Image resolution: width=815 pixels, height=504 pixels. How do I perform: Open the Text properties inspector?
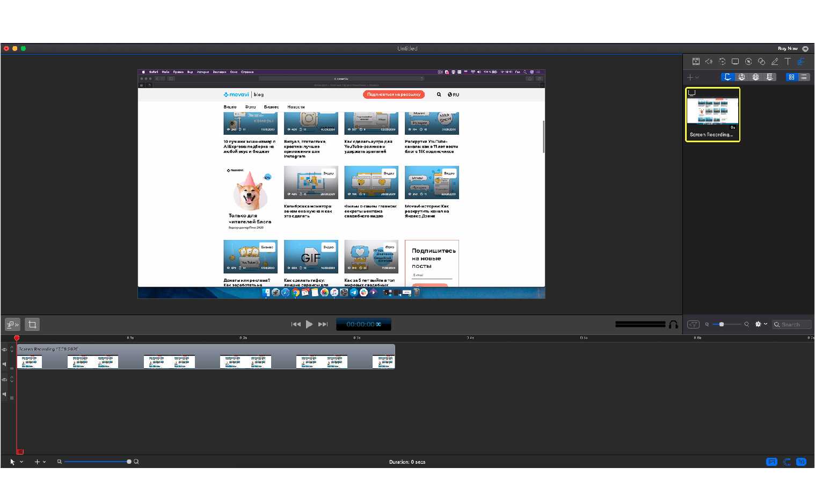click(788, 62)
